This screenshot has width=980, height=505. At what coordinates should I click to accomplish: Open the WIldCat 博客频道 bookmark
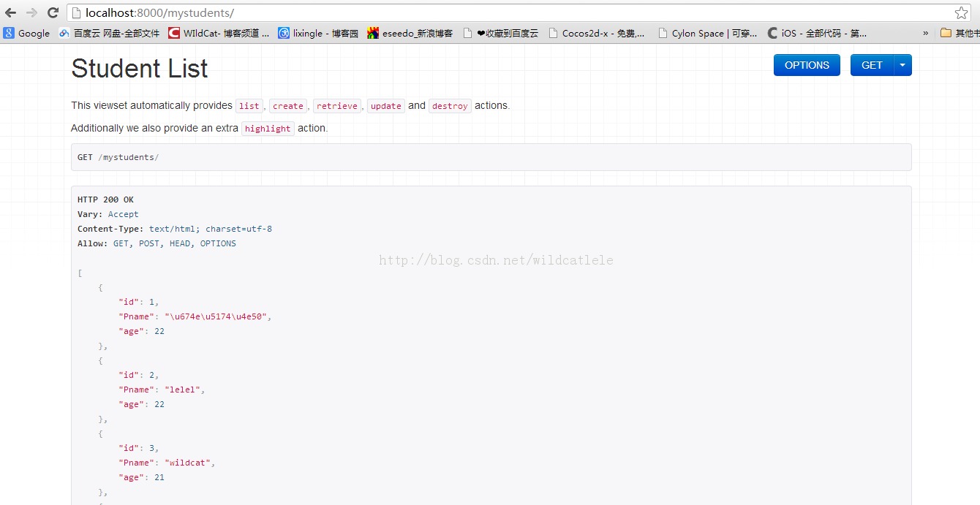pyautogui.click(x=219, y=33)
